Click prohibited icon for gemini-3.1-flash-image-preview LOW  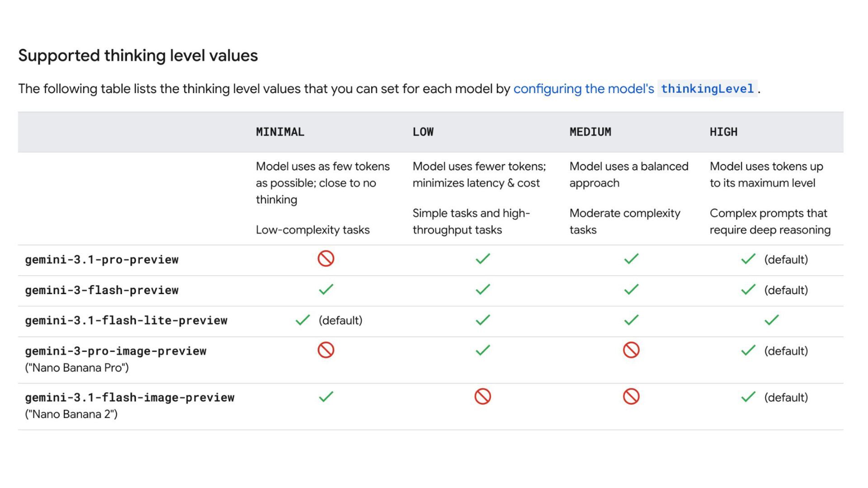[482, 397]
